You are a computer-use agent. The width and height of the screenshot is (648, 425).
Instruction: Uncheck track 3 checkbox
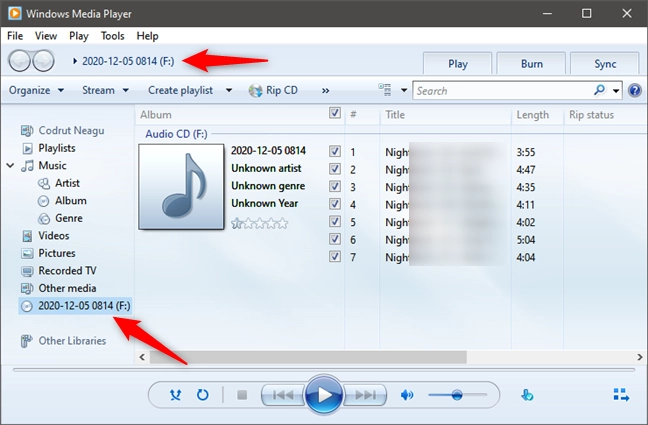335,186
